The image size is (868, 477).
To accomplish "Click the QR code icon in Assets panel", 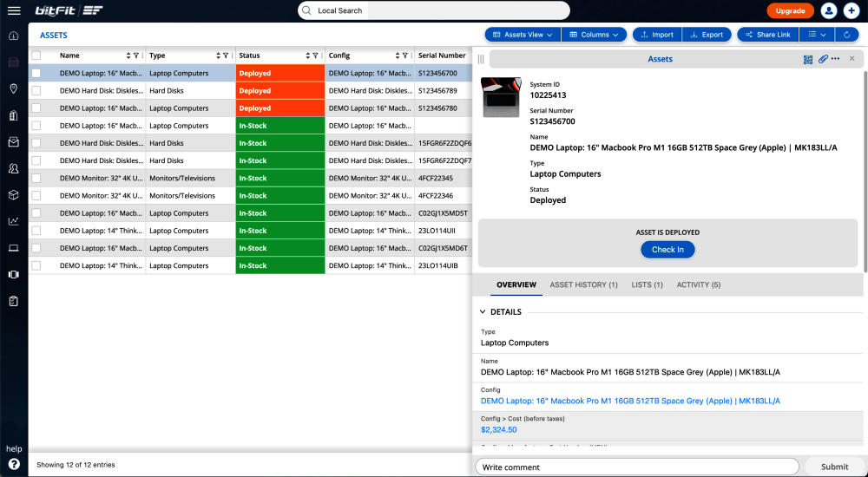I will [x=808, y=59].
